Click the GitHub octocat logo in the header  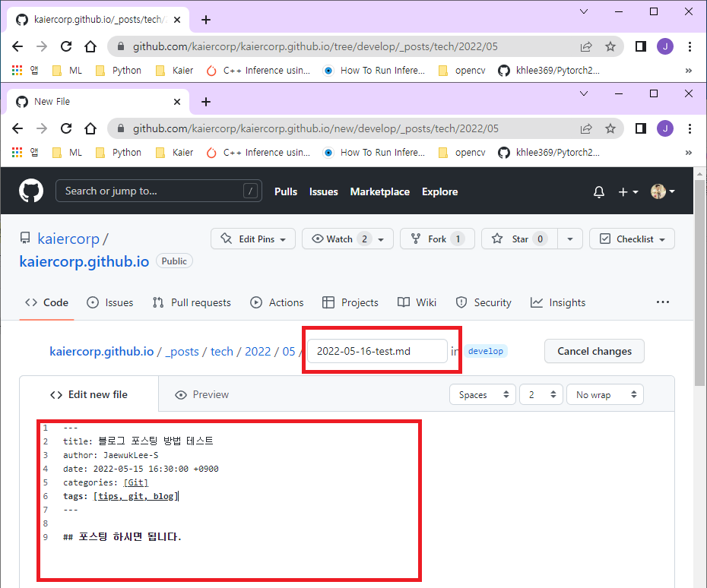click(30, 190)
